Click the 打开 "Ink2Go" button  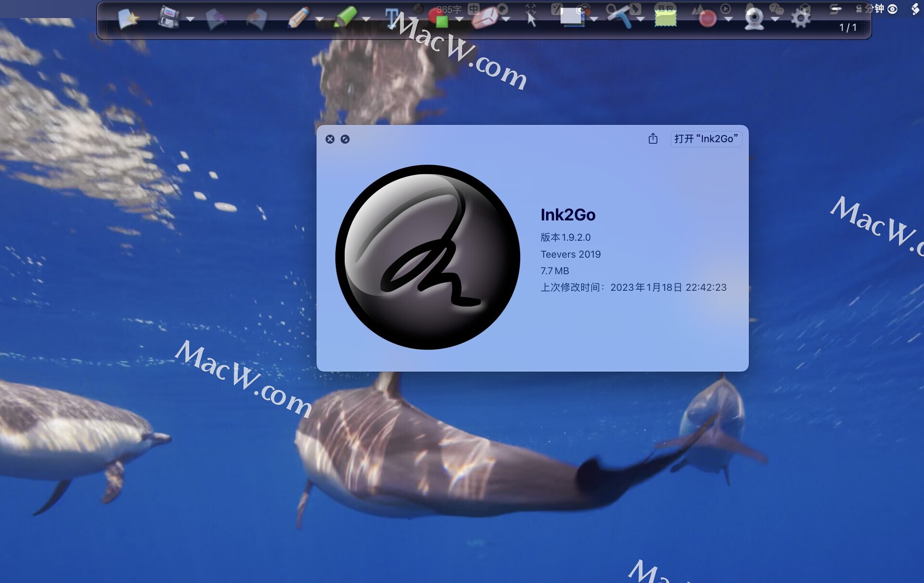point(706,139)
